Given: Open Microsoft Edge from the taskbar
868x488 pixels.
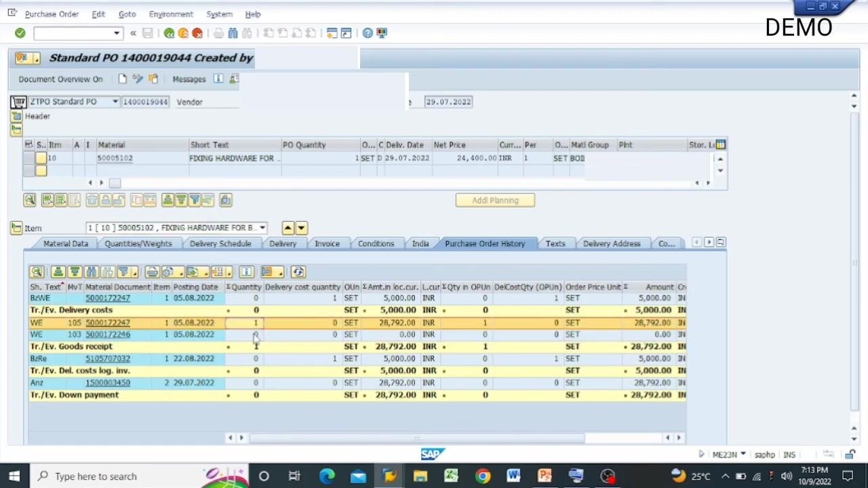Looking at the screenshot, I should click(x=327, y=476).
